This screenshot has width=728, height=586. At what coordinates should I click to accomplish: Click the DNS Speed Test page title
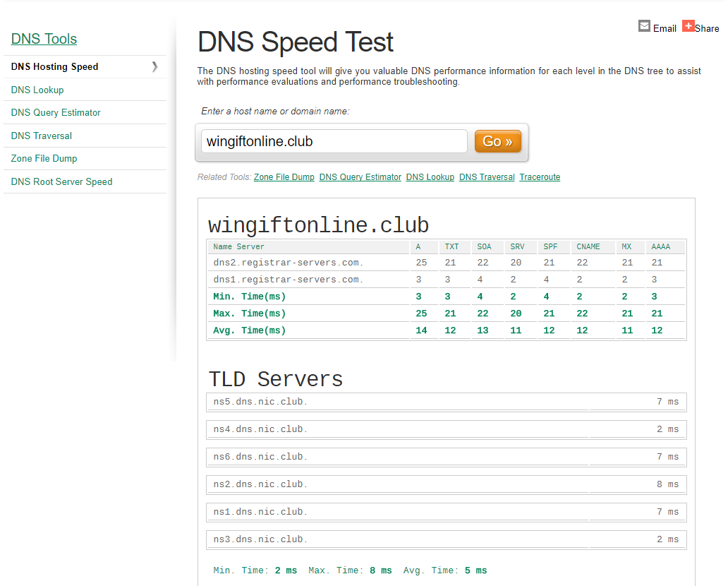(x=296, y=42)
